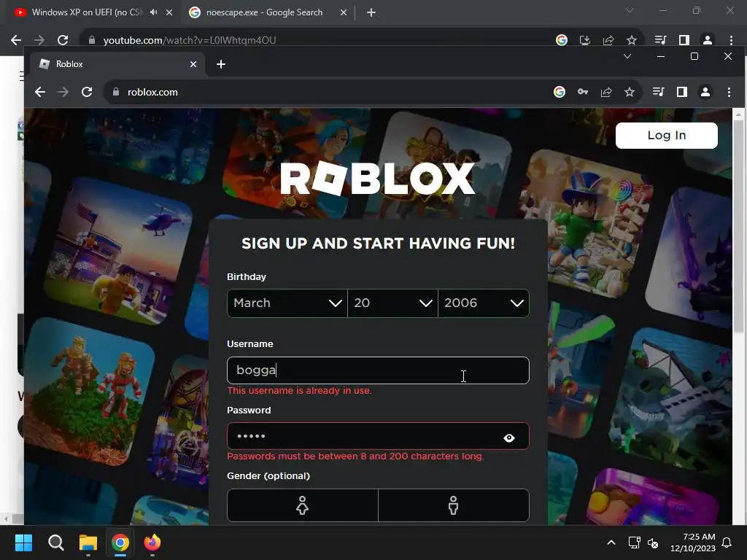Screen dimensions: 747x560
Task: Open the birthday year dropdown showing 2006
Action: tap(484, 303)
